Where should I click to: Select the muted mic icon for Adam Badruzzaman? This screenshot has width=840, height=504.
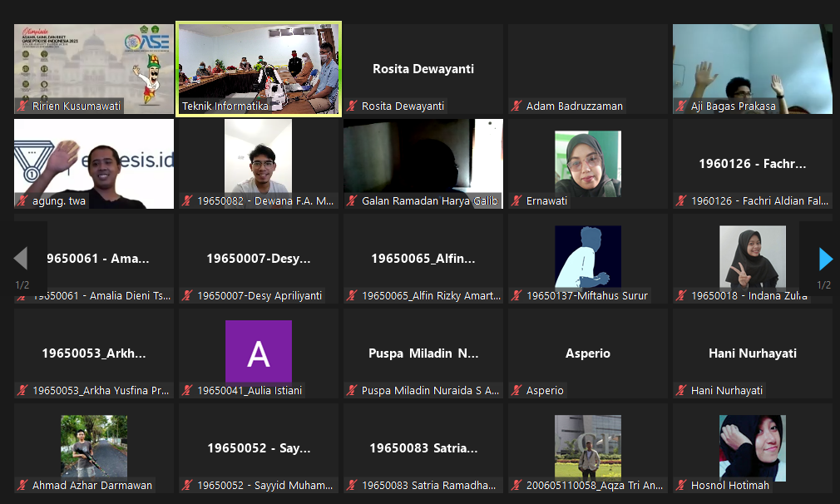(516, 106)
